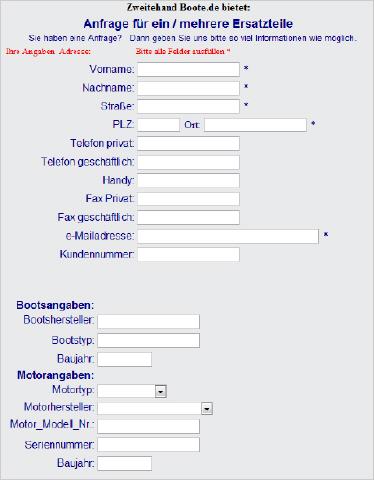Focus the Bootshersteller field
Screen dimensions: 374x480
148,322
